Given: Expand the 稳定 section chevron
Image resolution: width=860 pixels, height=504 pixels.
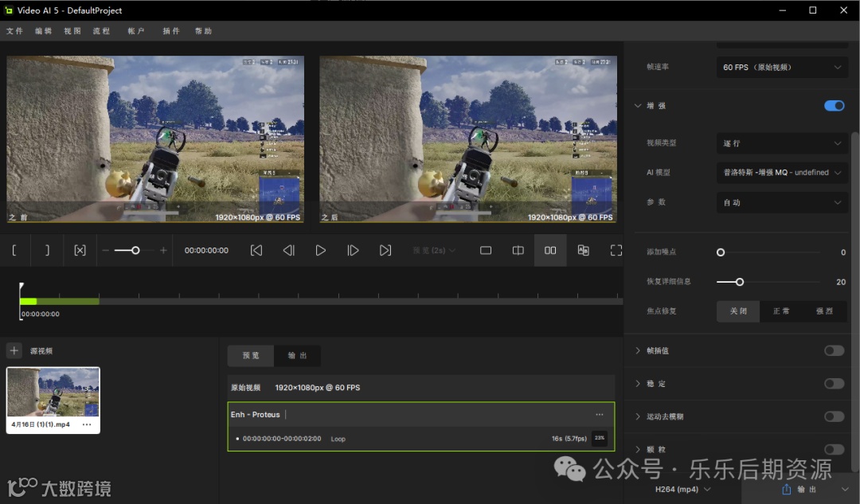Looking at the screenshot, I should 637,383.
